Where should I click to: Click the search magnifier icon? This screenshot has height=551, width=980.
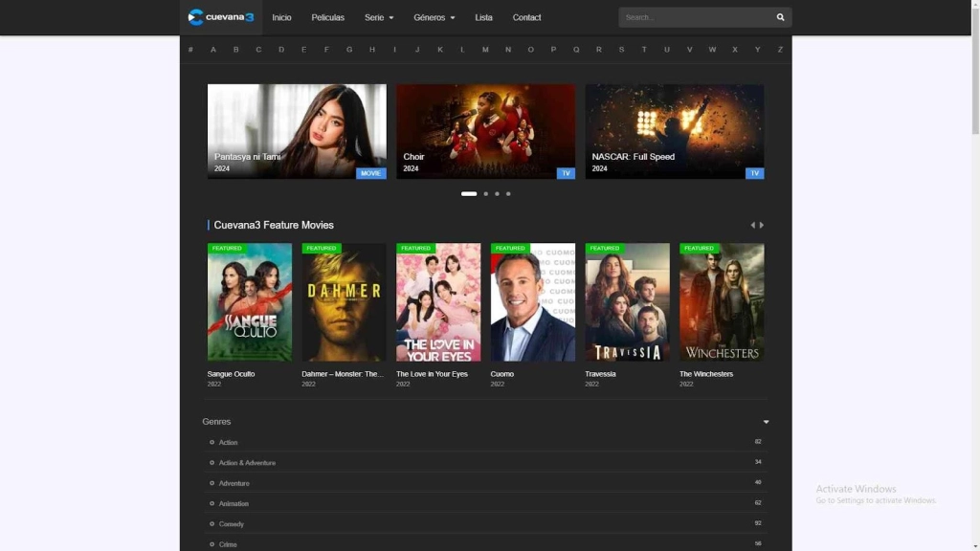780,17
